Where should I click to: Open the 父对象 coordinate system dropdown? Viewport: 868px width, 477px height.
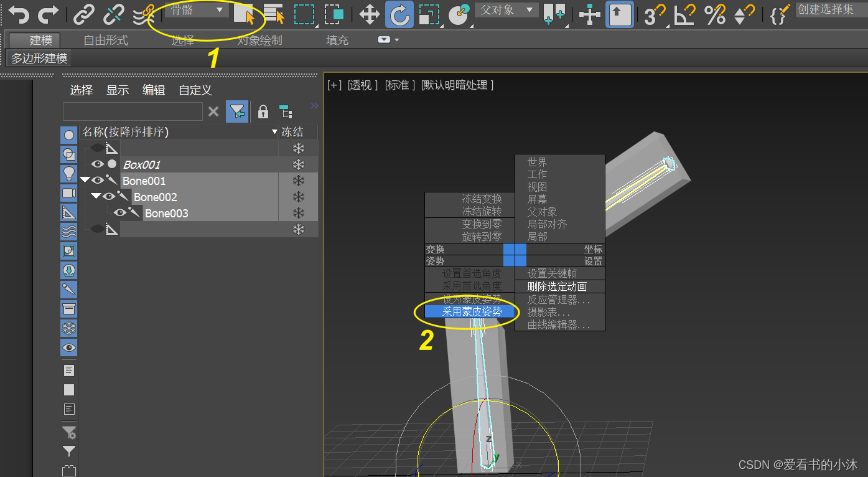pyautogui.click(x=506, y=9)
